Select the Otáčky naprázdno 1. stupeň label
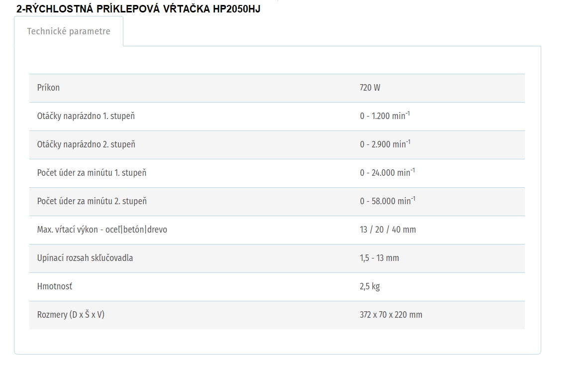 tap(86, 116)
